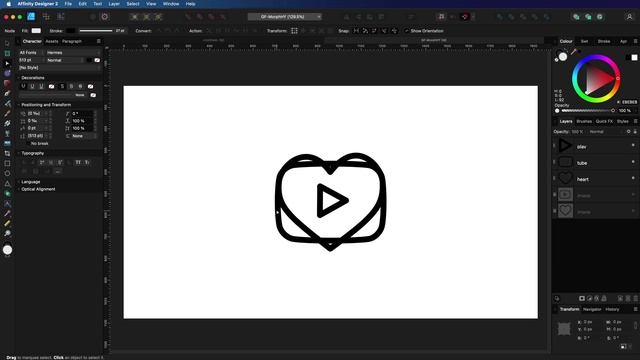Toggle visibility of the 'tube' layer
The height and width of the screenshot is (360, 640).
(633, 162)
